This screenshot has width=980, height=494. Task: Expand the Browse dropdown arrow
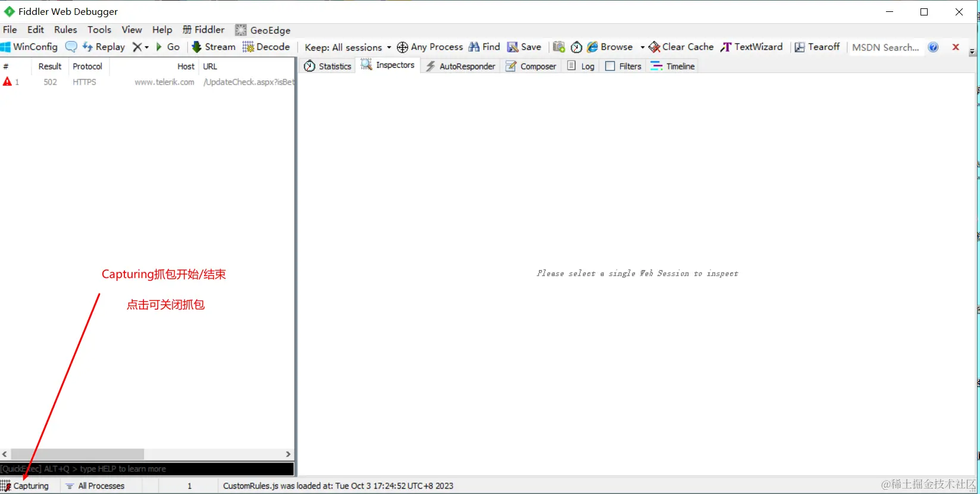642,47
